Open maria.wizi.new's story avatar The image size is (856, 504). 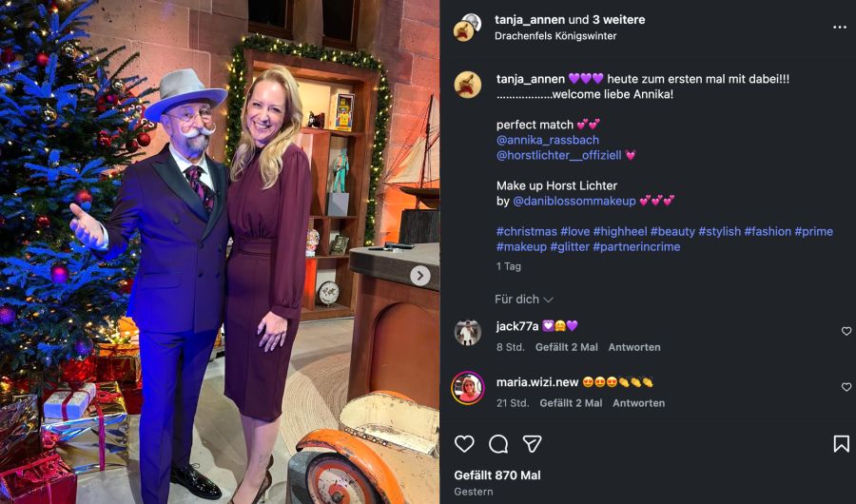[x=467, y=388]
